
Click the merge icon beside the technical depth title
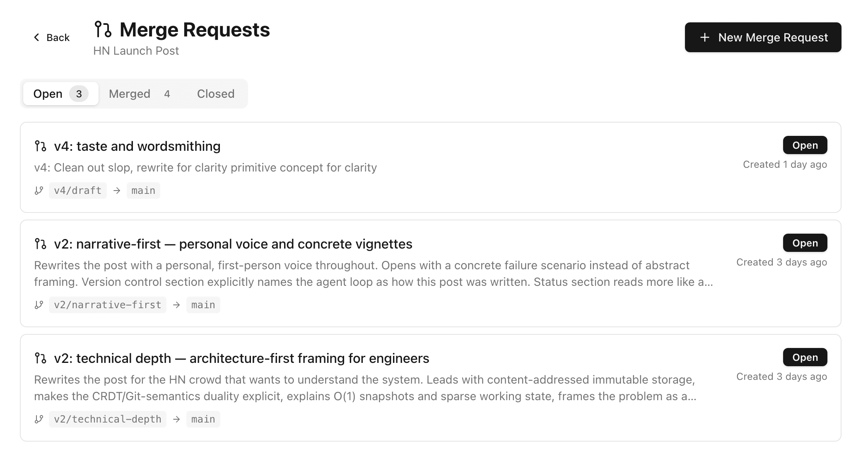pyautogui.click(x=41, y=358)
